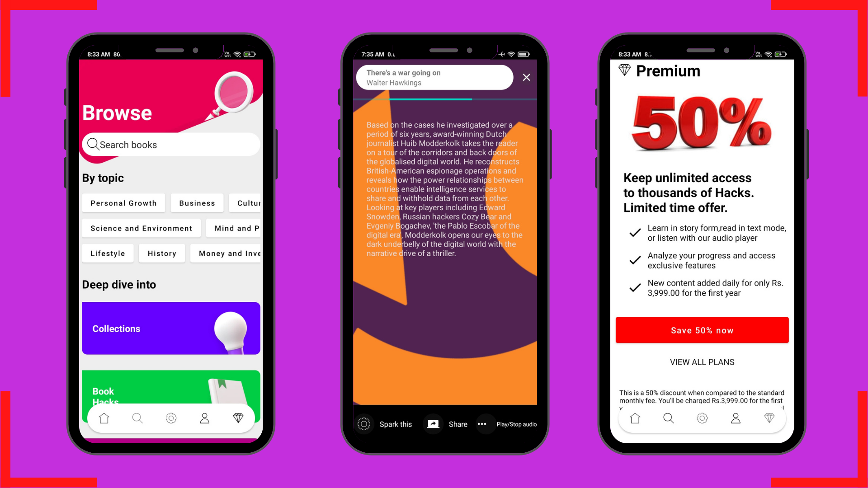The height and width of the screenshot is (488, 868).
Task: Select the Search icon on Browse screen
Action: pos(137,418)
